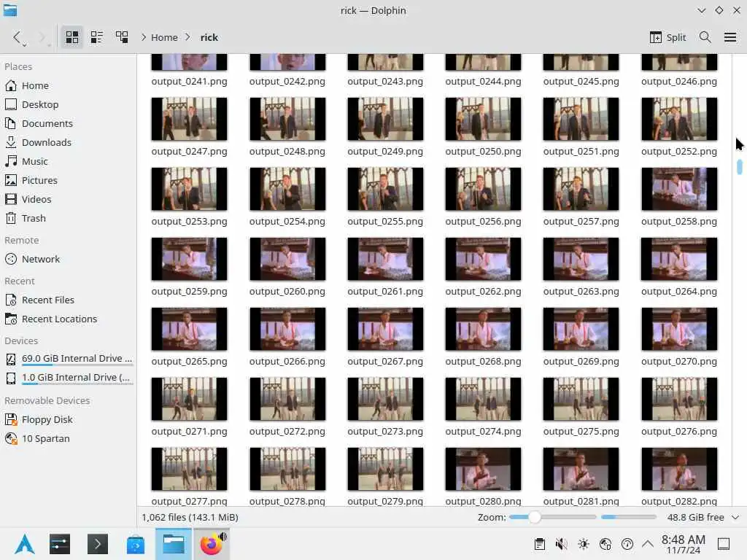Open the titlebar dropdown arrow menu
Screen dimensions: 747x560
701,10
